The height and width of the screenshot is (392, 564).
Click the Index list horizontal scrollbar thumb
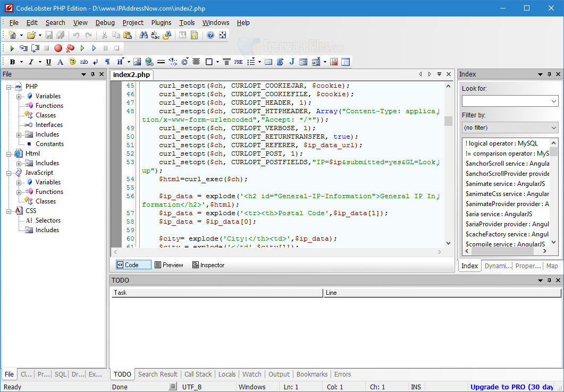tap(502, 251)
